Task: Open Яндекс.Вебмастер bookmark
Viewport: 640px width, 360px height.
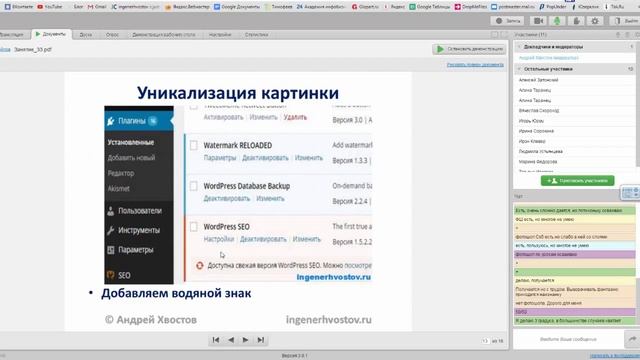Action: 187,7
